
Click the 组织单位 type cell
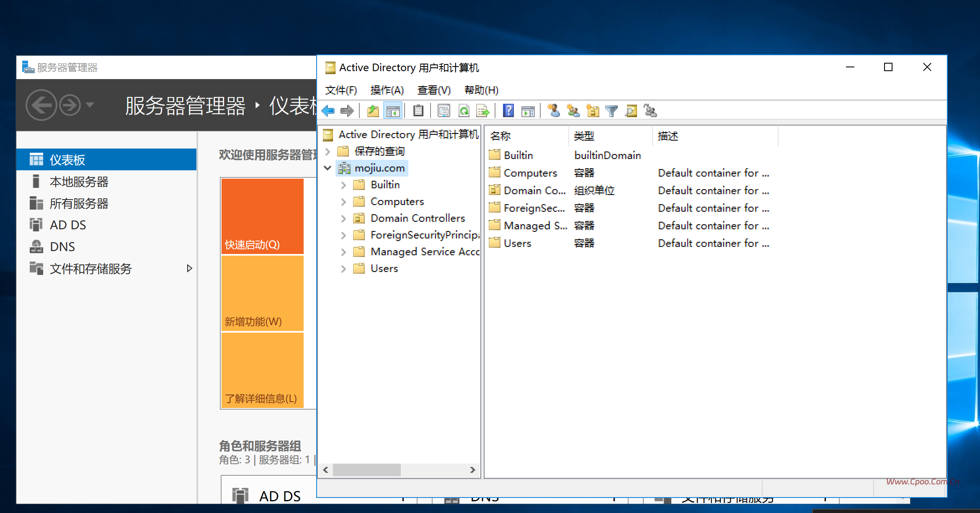click(x=594, y=190)
